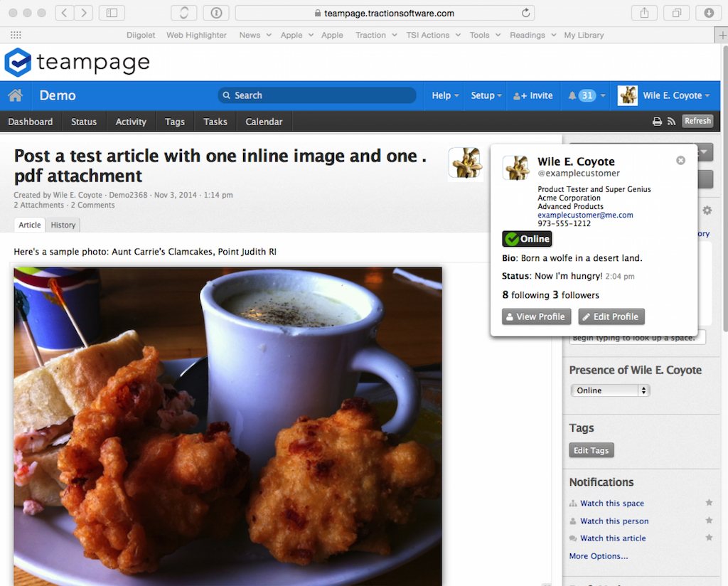Open the RSS feed icon
728x586 pixels.
[x=671, y=122]
